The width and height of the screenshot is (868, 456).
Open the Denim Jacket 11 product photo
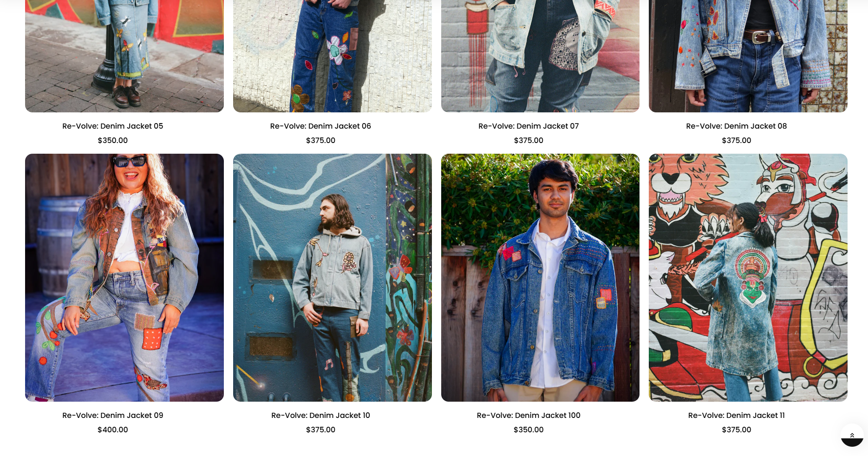pyautogui.click(x=748, y=278)
